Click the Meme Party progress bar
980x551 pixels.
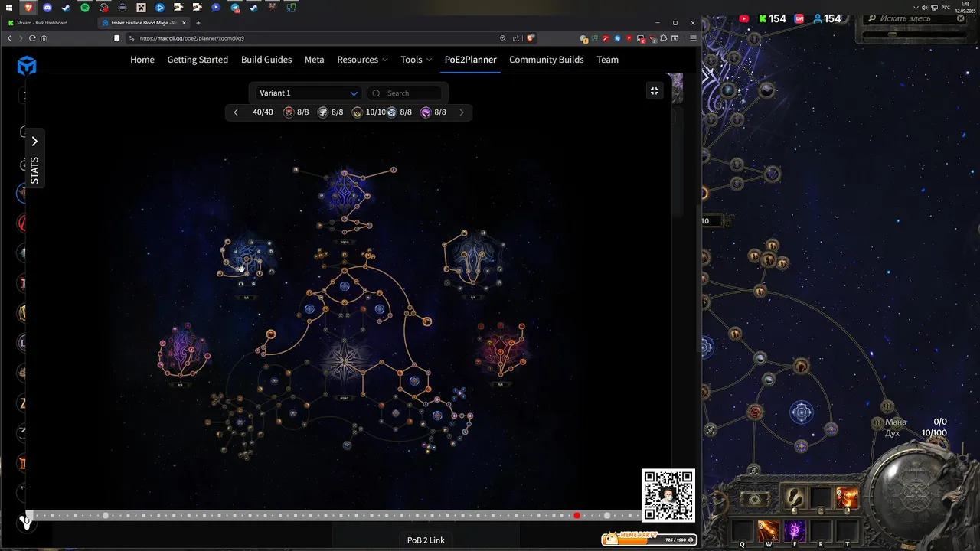[649, 540]
